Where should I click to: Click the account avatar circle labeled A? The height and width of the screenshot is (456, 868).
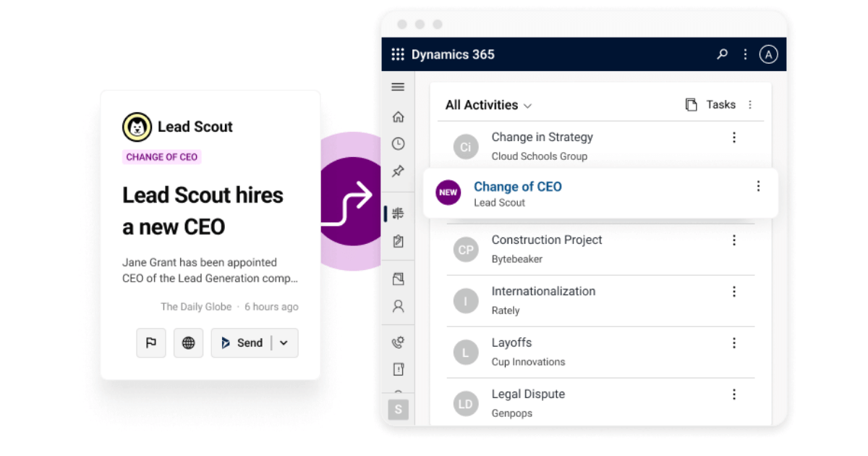pos(768,54)
